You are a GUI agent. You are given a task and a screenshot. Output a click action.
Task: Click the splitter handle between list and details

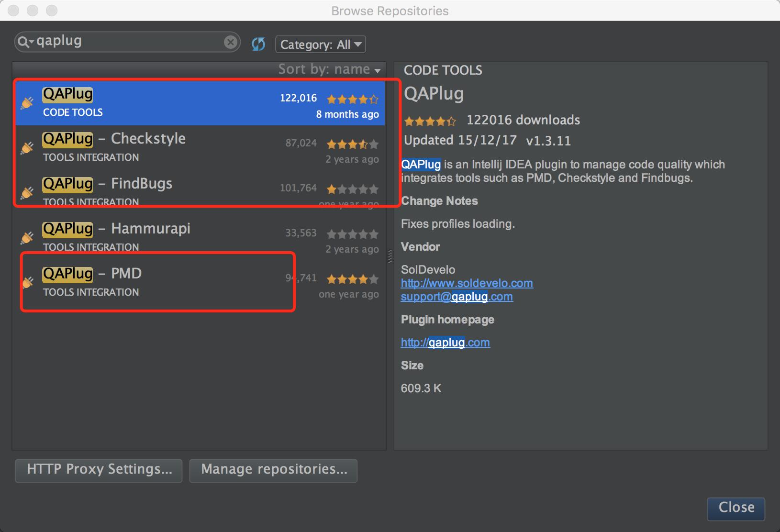[x=390, y=256]
